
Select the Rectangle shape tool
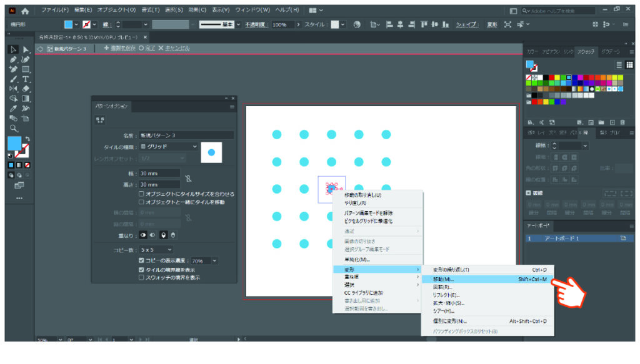(26, 69)
